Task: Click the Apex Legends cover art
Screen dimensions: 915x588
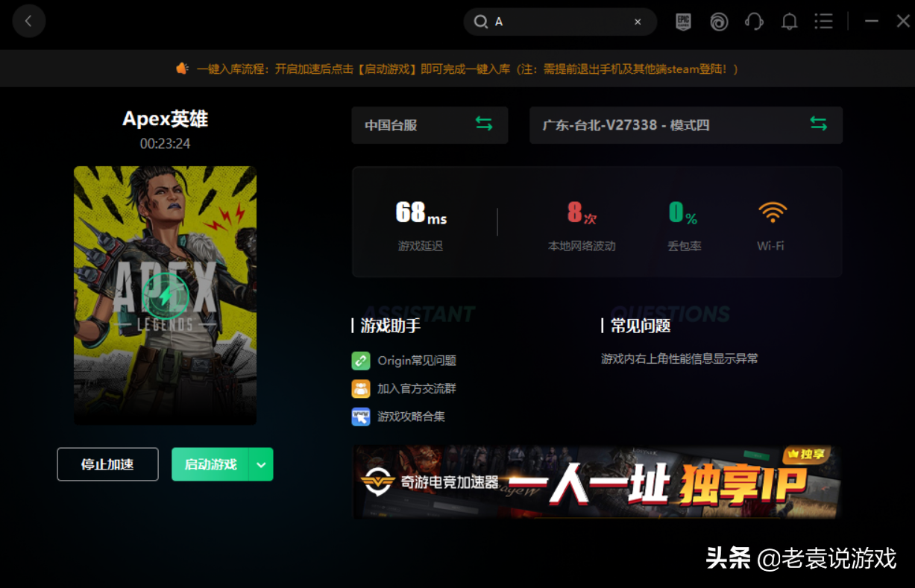Action: 165,295
